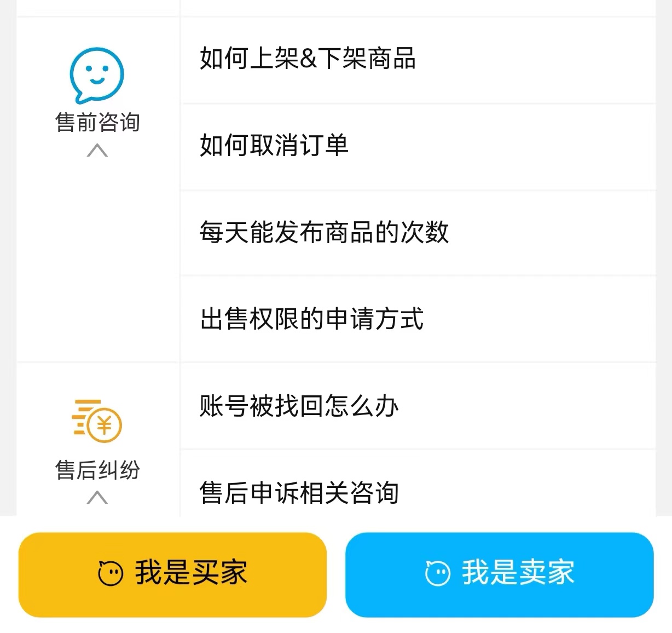Collapse the 售后纠纷 section using its chevron

tap(97, 497)
